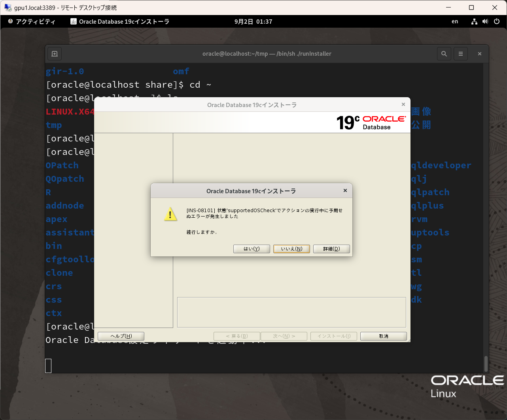
Task: Click 'R' directory name in terminal
Action: (48, 192)
